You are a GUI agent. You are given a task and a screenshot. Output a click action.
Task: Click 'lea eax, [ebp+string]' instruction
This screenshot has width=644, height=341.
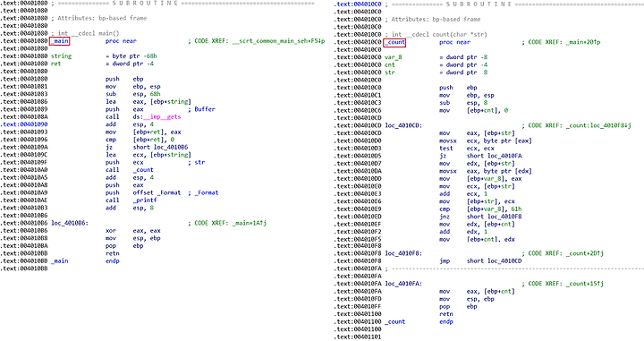[x=148, y=101]
